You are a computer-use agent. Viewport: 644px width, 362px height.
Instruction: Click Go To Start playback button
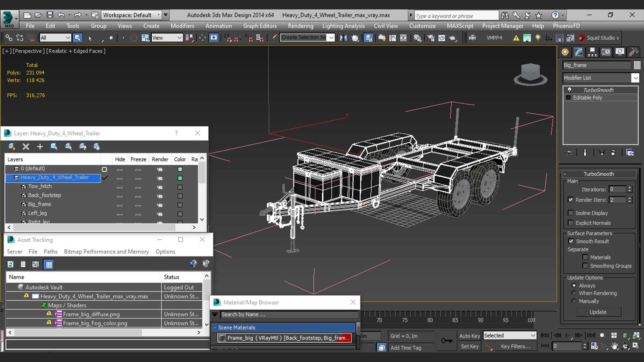point(545,336)
